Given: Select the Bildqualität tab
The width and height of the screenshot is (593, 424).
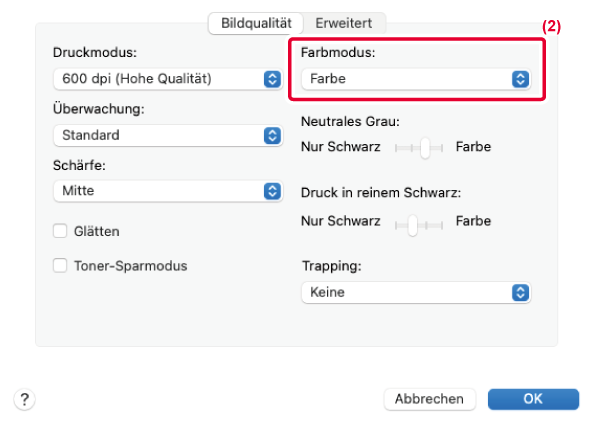Looking at the screenshot, I should (x=256, y=23).
